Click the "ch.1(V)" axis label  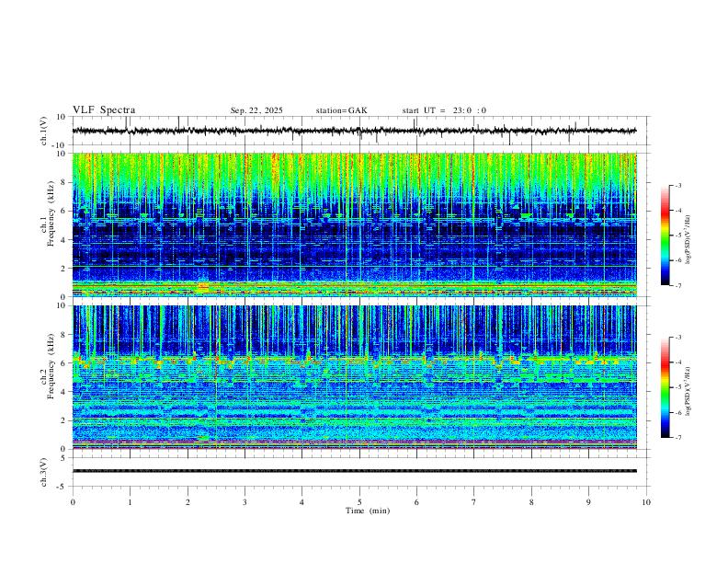(43, 131)
